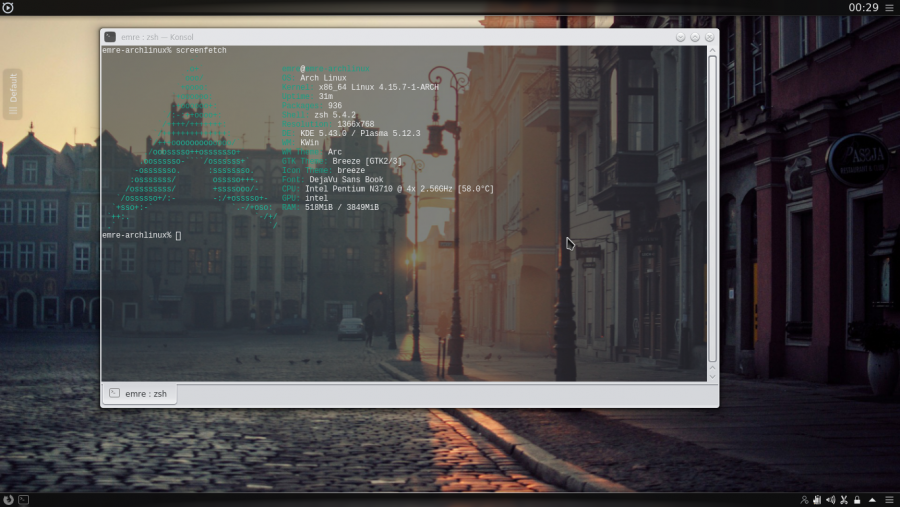Click the terminal scrollbar down arrow

(x=712, y=377)
